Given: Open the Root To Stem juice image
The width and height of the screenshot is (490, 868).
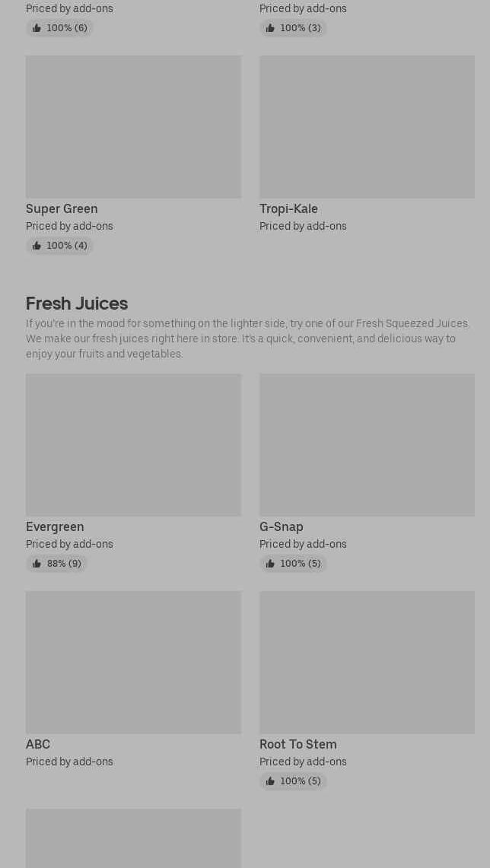Looking at the screenshot, I should [367, 662].
